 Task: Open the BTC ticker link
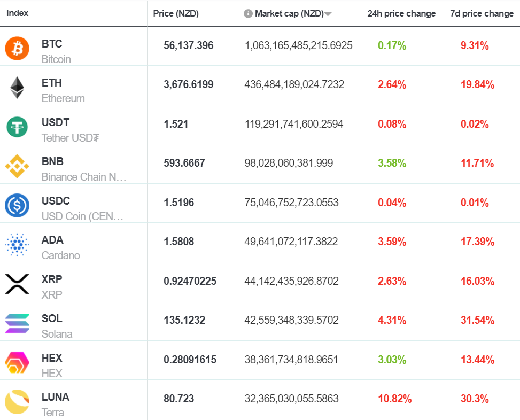52,44
